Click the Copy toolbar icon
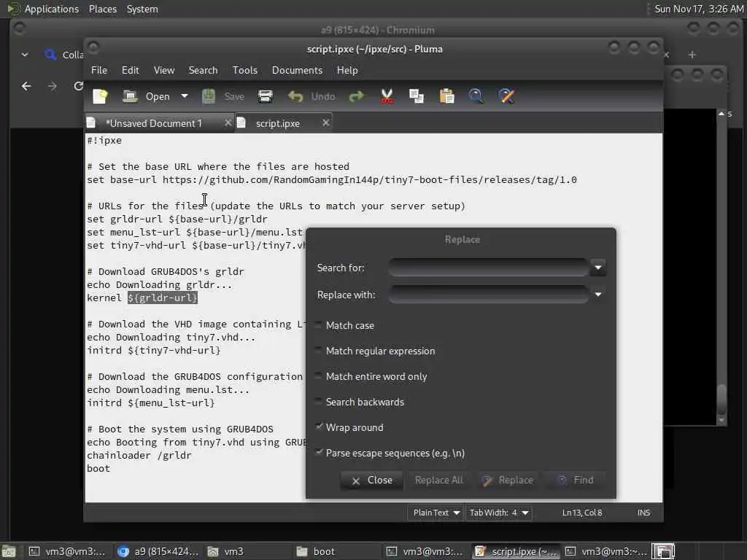 point(417,97)
